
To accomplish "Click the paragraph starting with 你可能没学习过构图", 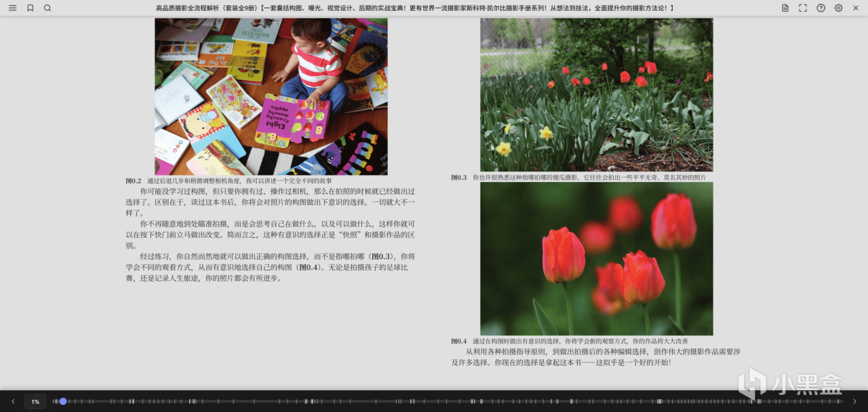I will 271,202.
